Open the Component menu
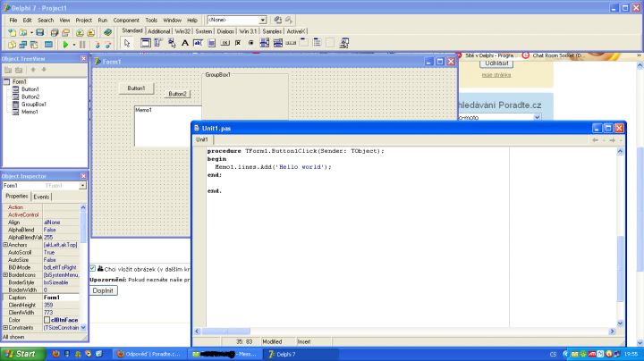This screenshot has height=361, width=644. point(126,20)
